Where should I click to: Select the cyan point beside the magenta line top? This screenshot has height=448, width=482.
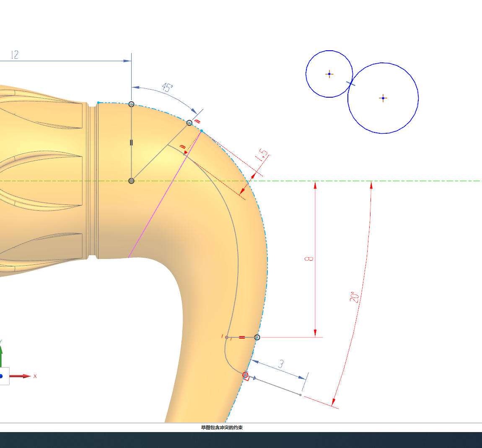click(202, 131)
